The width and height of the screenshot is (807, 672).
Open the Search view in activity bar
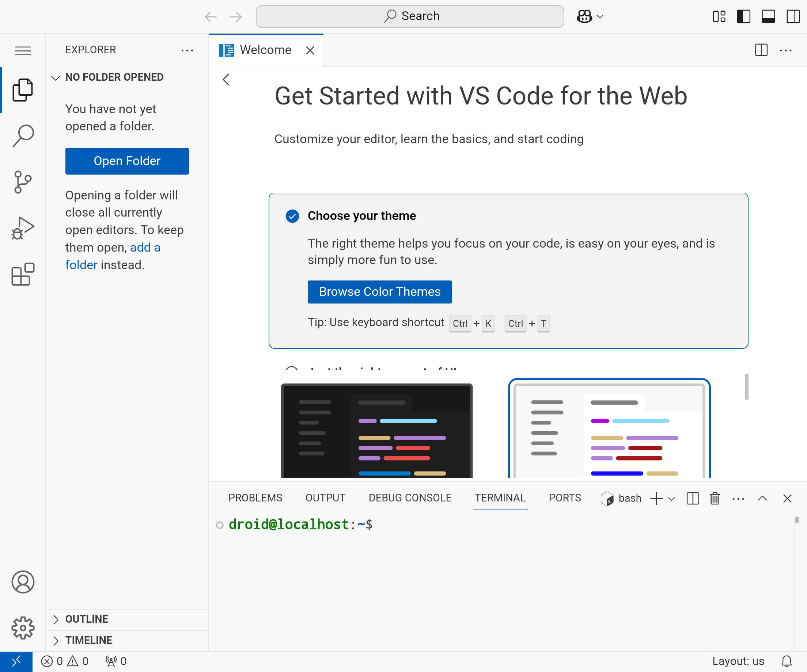23,135
